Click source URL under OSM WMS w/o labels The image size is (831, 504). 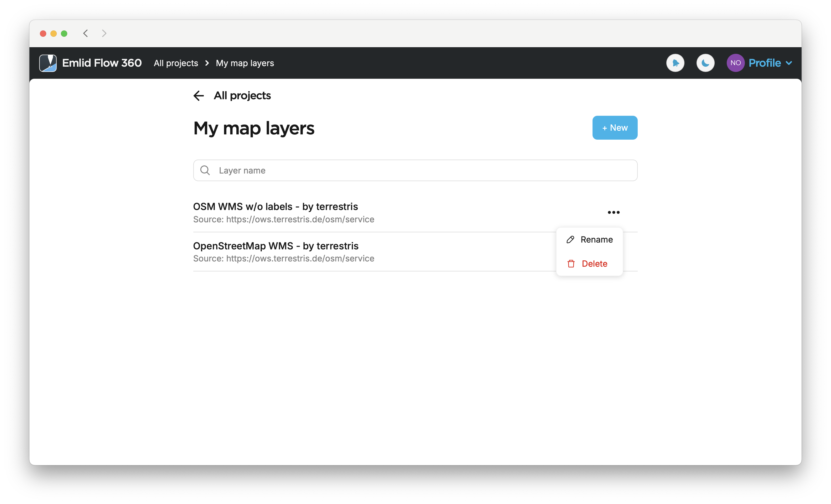pos(300,219)
